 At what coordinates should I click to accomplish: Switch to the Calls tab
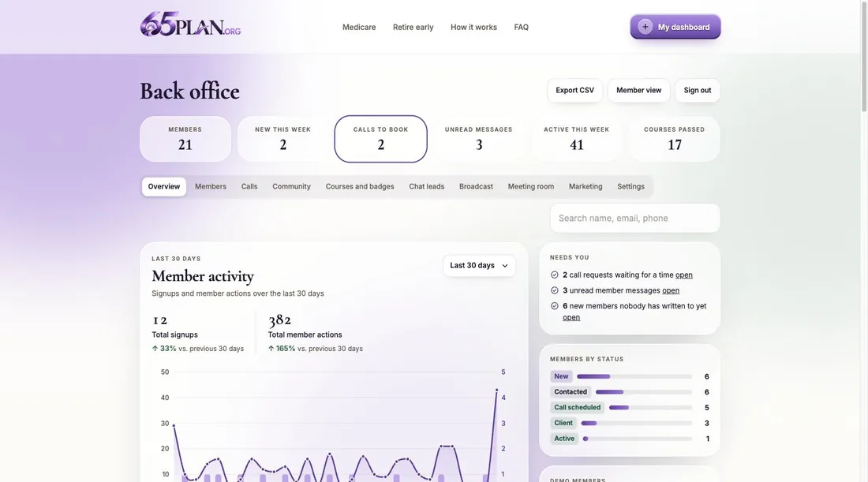[249, 186]
